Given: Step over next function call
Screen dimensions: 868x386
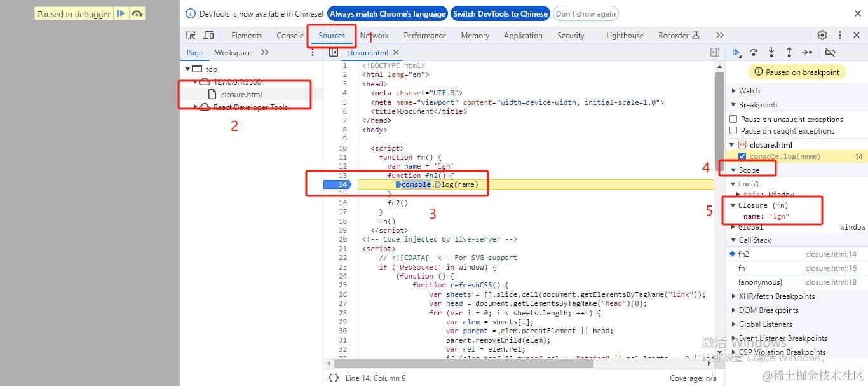Looking at the screenshot, I should click(x=754, y=52).
